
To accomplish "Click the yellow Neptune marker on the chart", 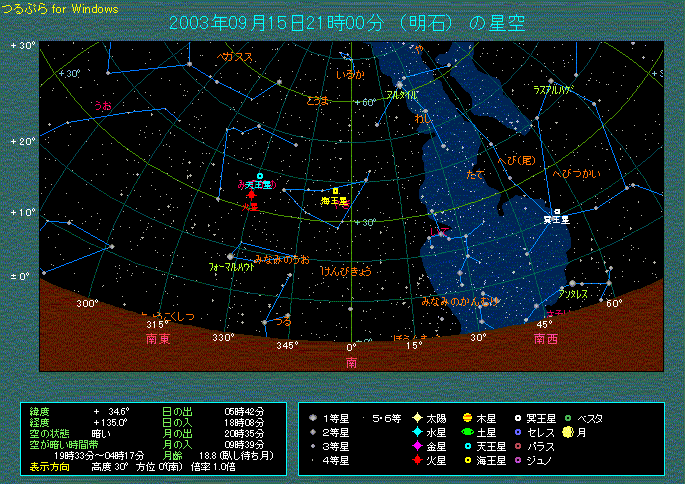I will tap(336, 190).
